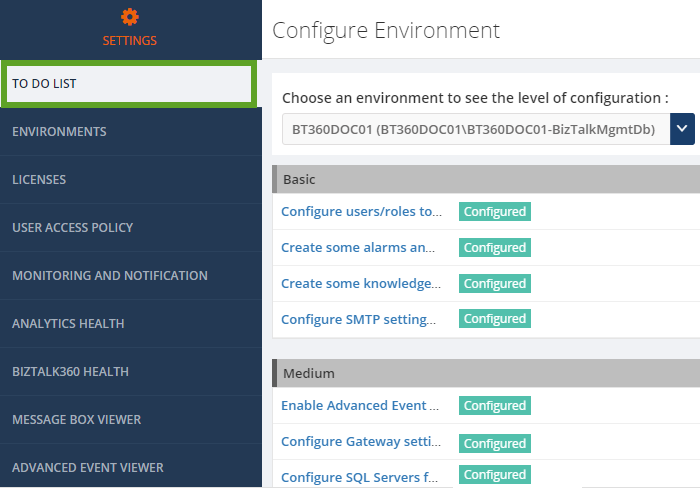Go to ENVIRONMENTS settings
The height and width of the screenshot is (488, 700).
pyautogui.click(x=131, y=132)
